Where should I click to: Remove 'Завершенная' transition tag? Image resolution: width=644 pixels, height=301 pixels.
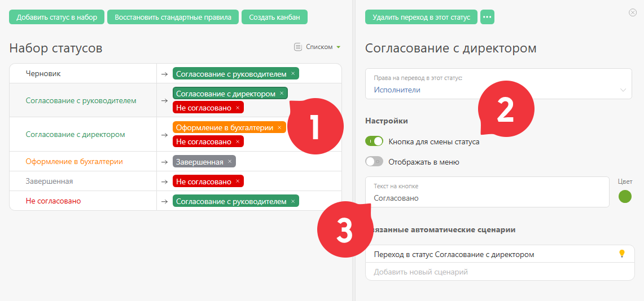coord(230,162)
